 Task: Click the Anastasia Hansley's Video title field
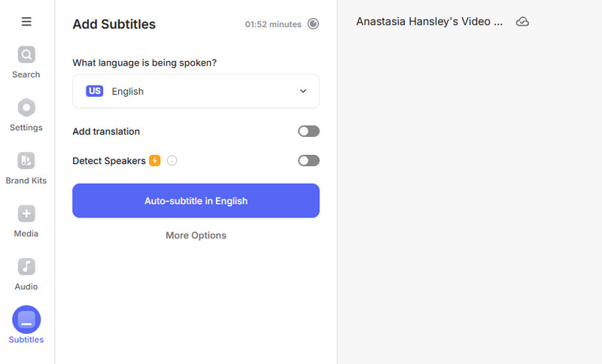(429, 22)
